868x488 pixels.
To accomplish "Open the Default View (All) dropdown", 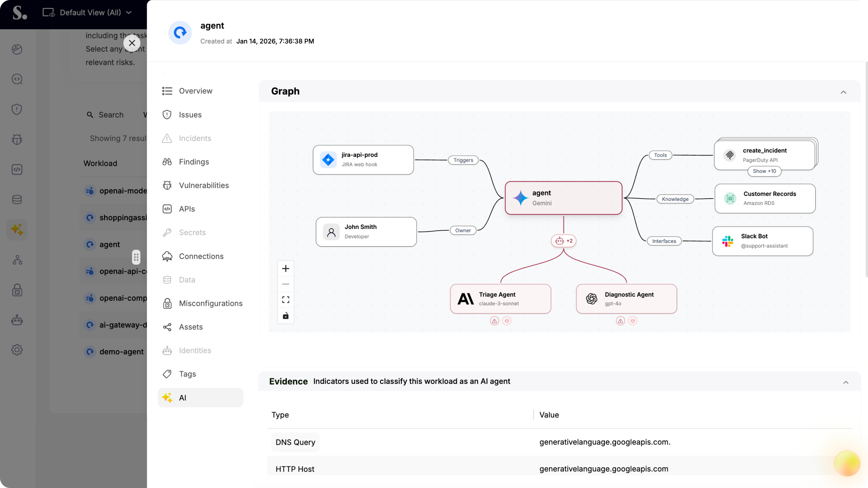I will (x=87, y=12).
